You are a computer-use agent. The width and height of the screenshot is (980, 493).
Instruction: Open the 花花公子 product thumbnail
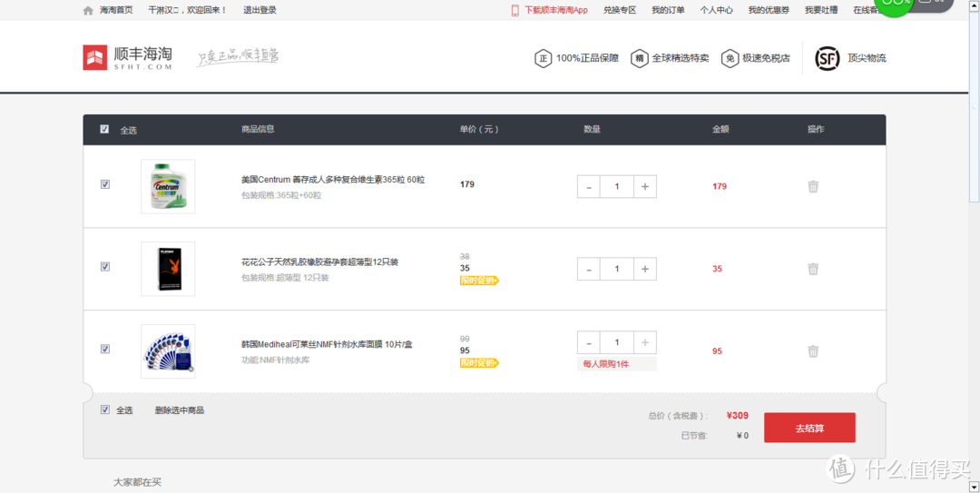(x=168, y=269)
